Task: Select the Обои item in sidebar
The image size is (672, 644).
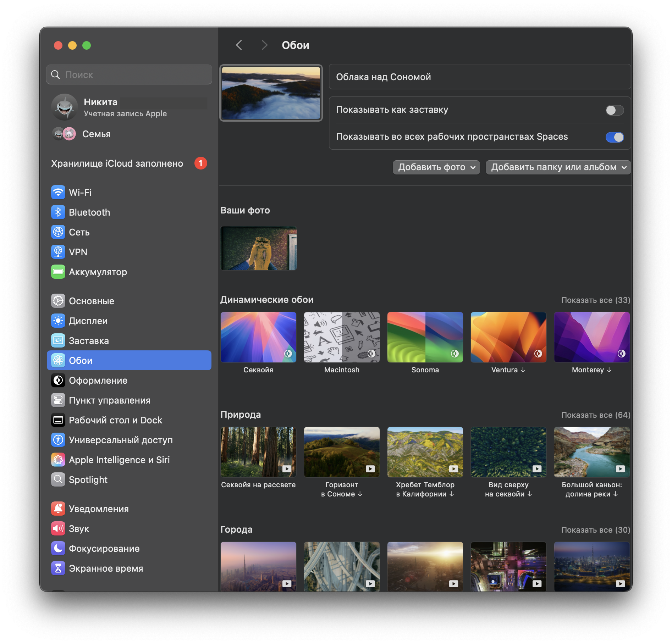Action: 129,361
